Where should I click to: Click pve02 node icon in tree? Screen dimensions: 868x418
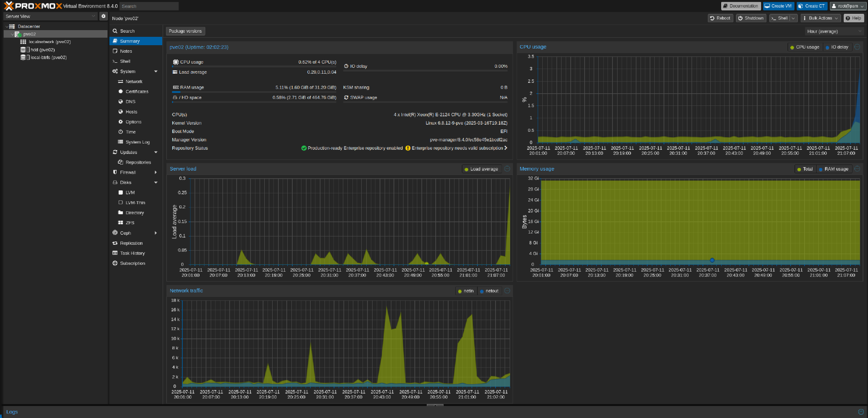click(18, 34)
